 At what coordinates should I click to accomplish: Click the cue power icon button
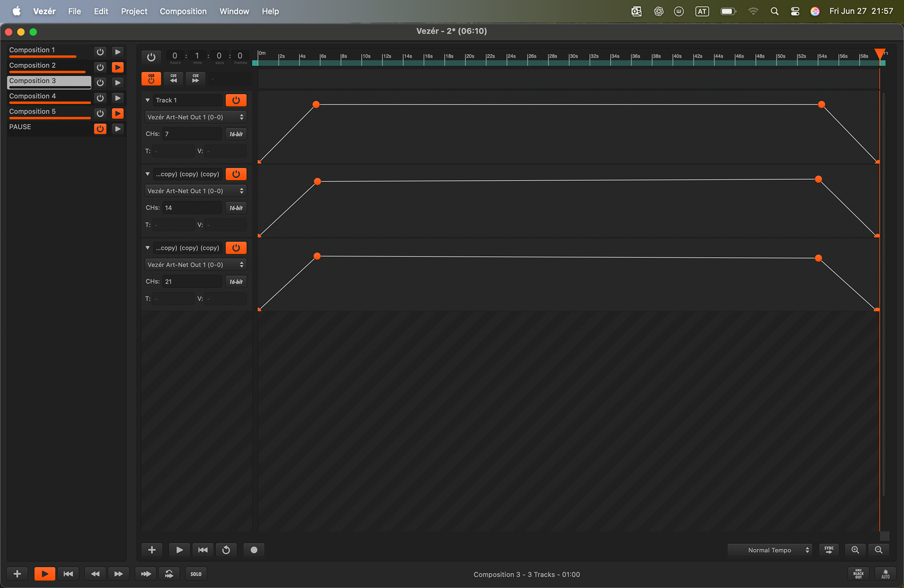tap(151, 79)
